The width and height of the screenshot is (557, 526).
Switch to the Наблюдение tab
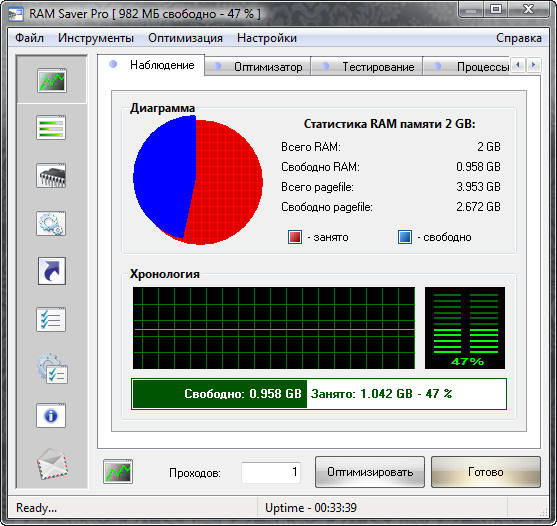151,65
